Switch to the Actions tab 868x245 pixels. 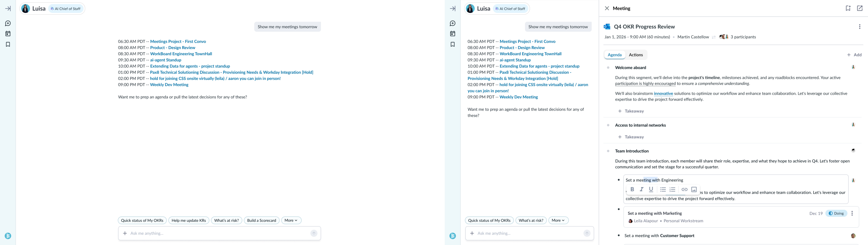click(x=635, y=55)
